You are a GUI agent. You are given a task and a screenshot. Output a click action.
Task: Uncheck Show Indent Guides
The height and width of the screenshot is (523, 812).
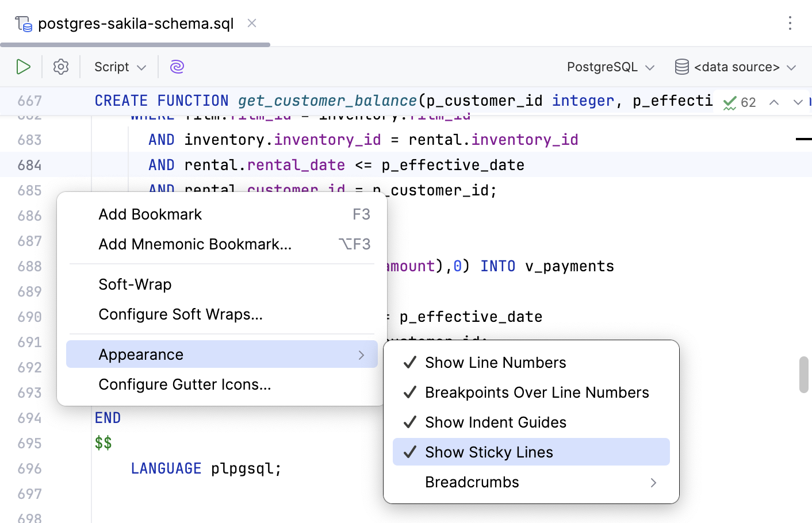click(495, 422)
